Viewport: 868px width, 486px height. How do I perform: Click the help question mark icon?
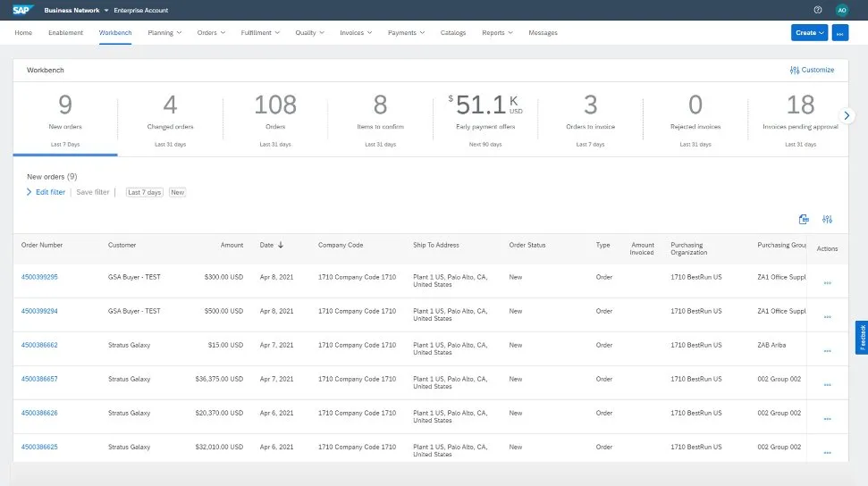pos(817,10)
